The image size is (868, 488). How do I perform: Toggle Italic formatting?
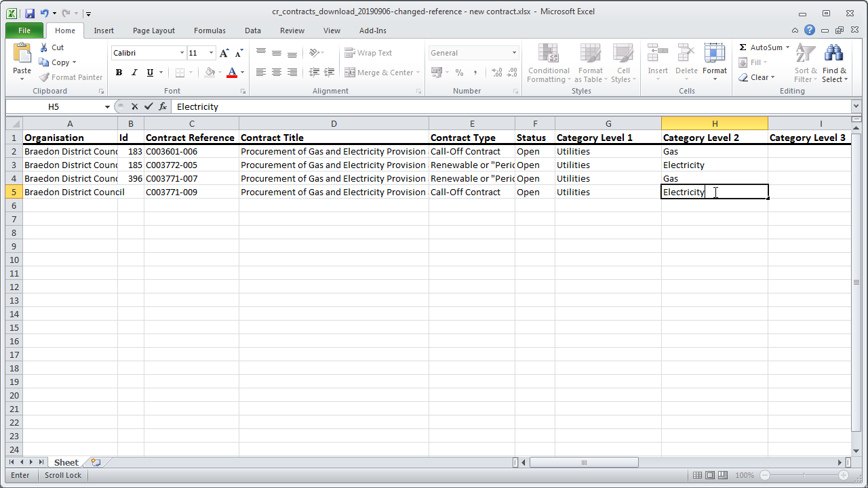[x=134, y=73]
